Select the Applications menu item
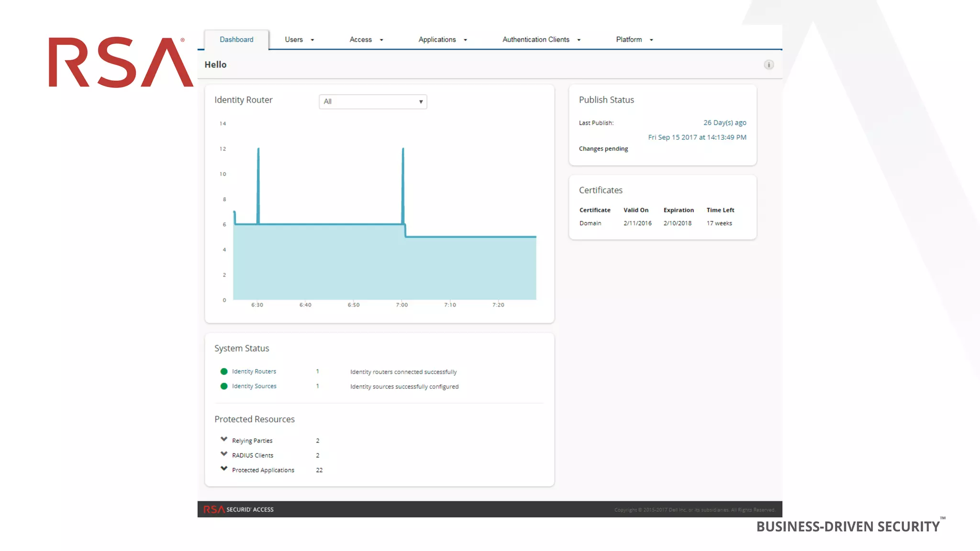This screenshot has height=551, width=980. [437, 40]
